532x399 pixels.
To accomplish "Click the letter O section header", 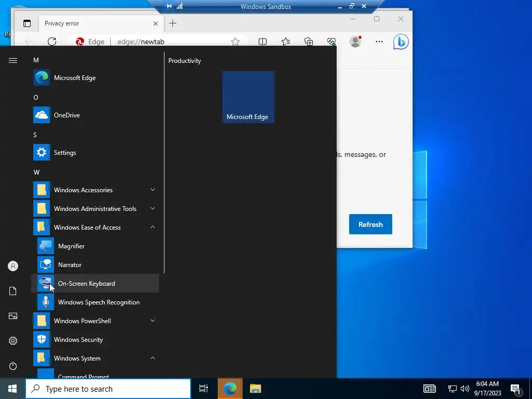I will (x=36, y=97).
